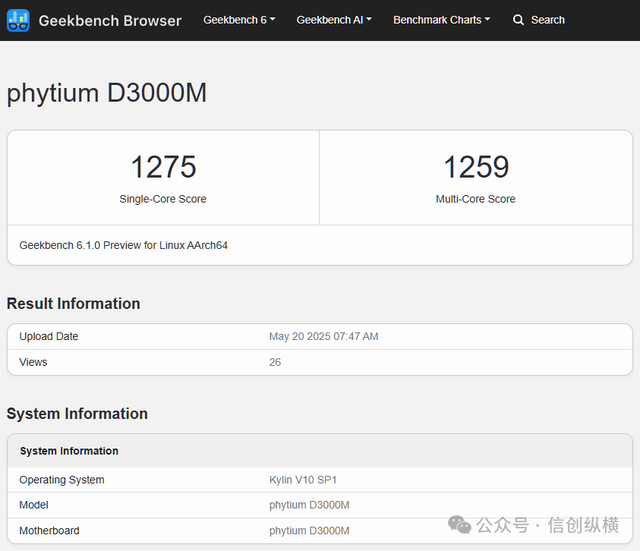This screenshot has height=551, width=640.
Task: Click the Upload Date label
Action: point(49,336)
